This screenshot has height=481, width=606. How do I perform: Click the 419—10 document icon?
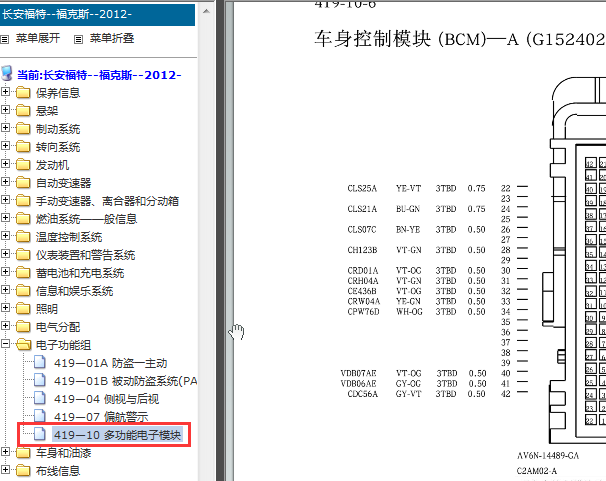pos(40,434)
